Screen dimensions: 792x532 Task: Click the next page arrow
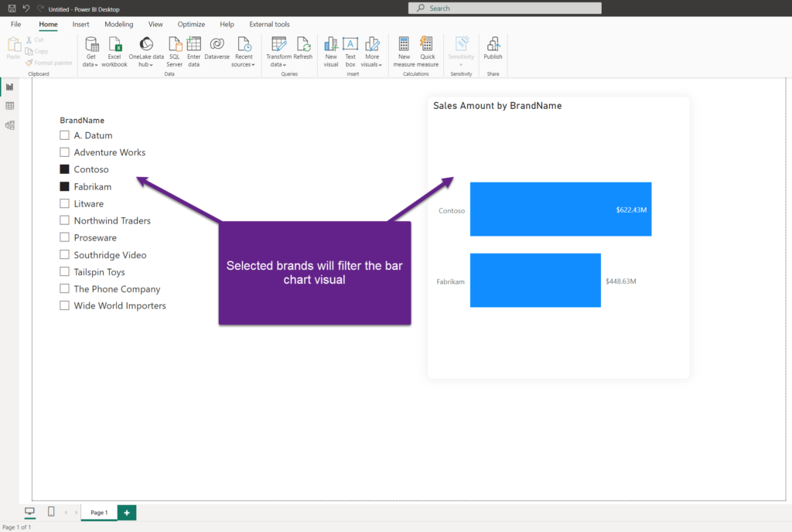click(x=77, y=513)
